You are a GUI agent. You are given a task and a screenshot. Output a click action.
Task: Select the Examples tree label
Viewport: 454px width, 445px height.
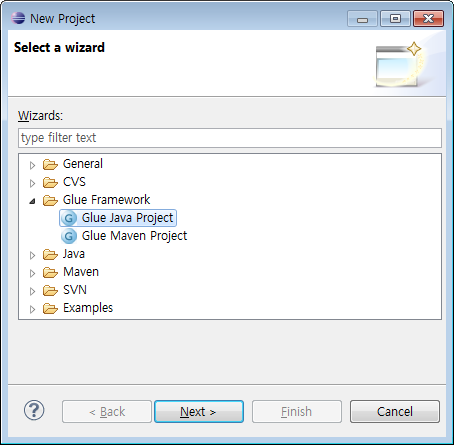pyautogui.click(x=88, y=308)
